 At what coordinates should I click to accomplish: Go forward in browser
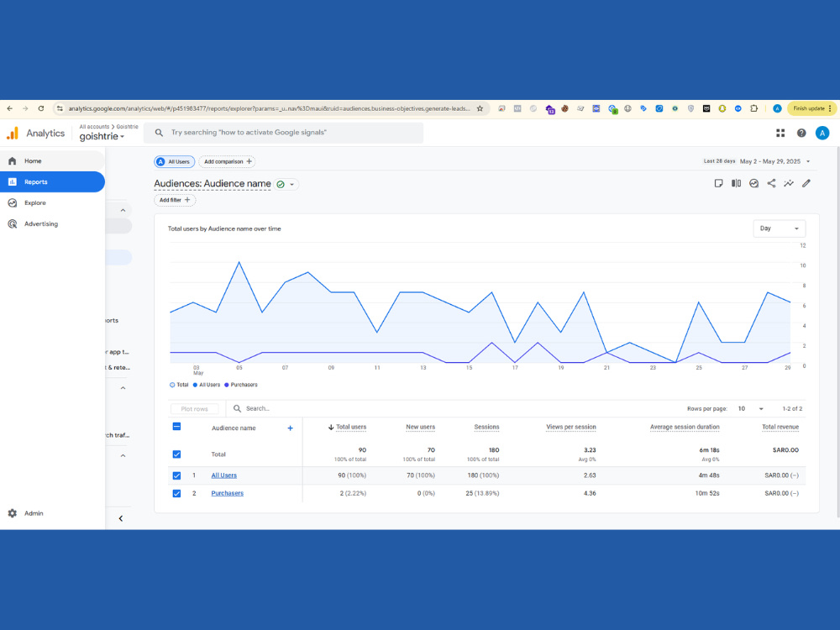(x=25, y=108)
